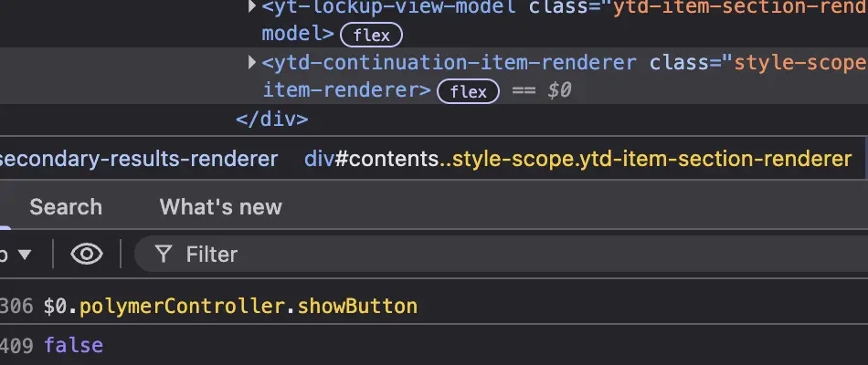Click the eye icon for live expressions

87,255
